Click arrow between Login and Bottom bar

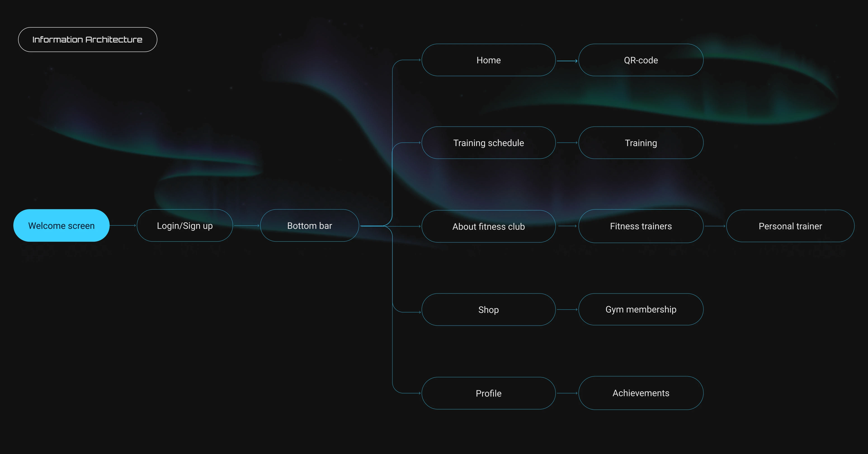(246, 225)
